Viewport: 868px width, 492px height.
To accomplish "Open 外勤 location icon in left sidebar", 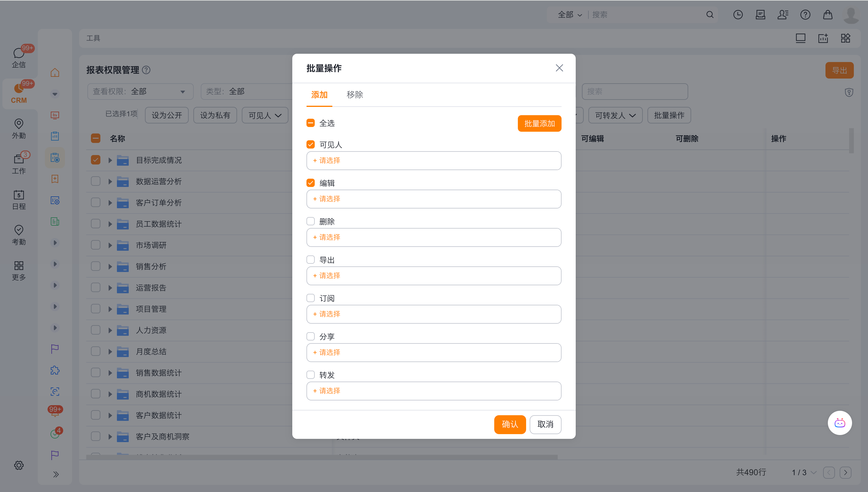I will pos(19,128).
